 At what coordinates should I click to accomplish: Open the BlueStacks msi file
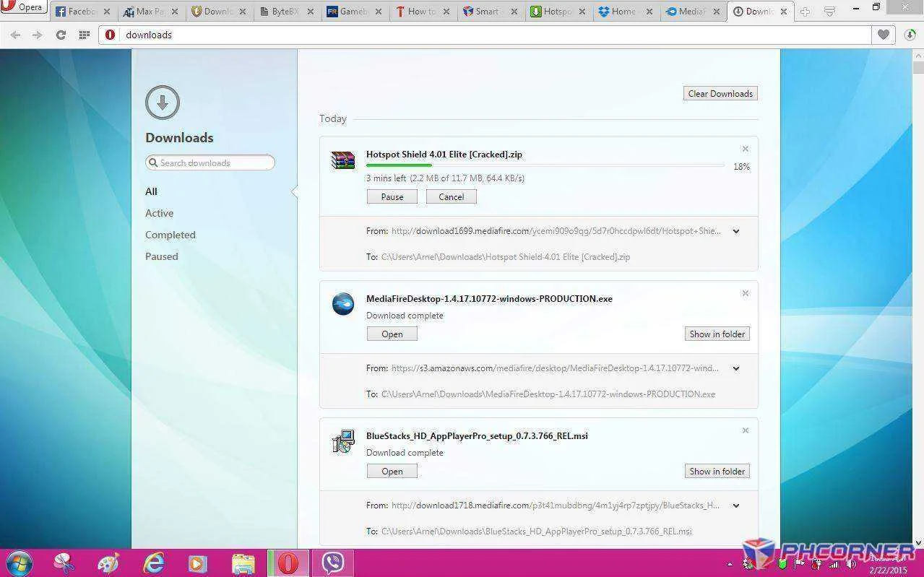click(392, 471)
